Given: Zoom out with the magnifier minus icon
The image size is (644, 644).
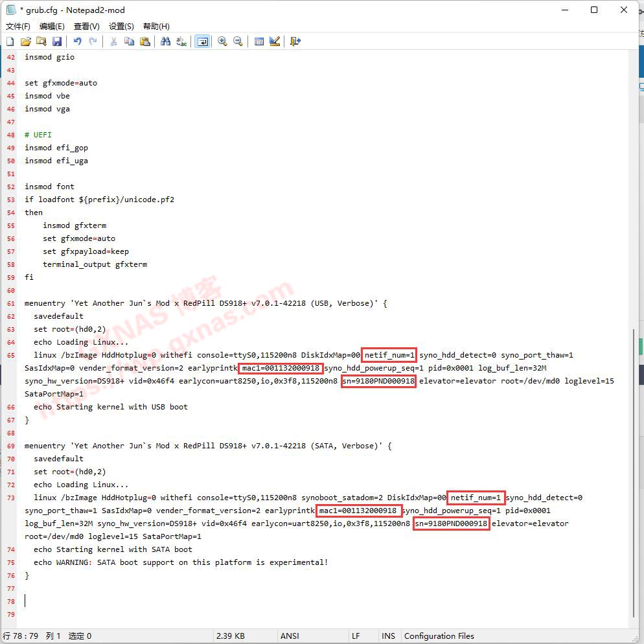Looking at the screenshot, I should pyautogui.click(x=238, y=41).
